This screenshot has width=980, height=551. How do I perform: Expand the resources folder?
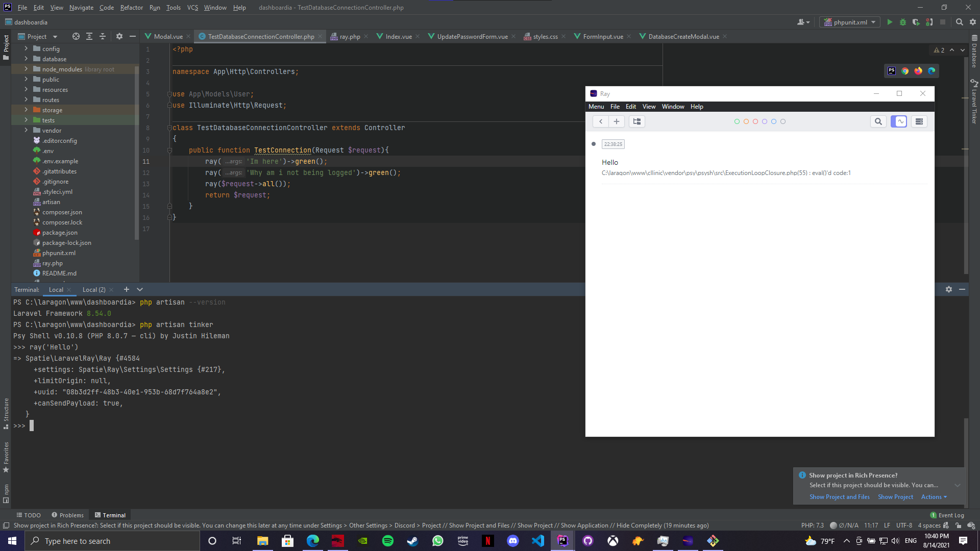[26, 89]
